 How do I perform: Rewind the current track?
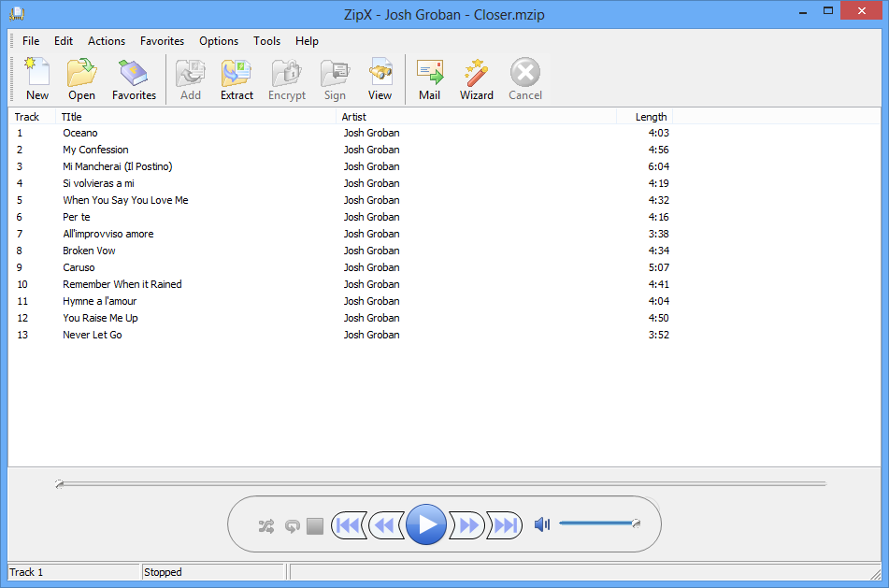(x=385, y=525)
